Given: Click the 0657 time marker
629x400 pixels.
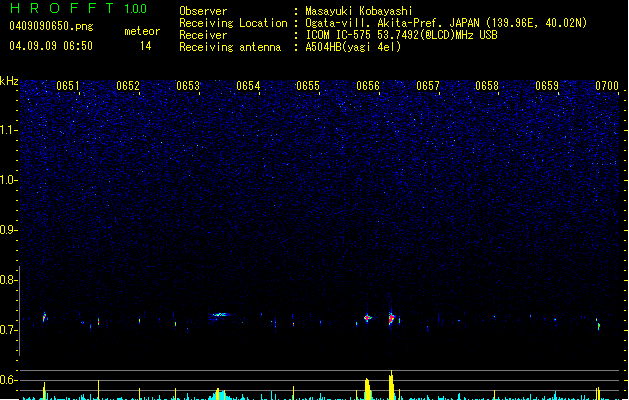Looking at the screenshot, I should tap(428, 85).
